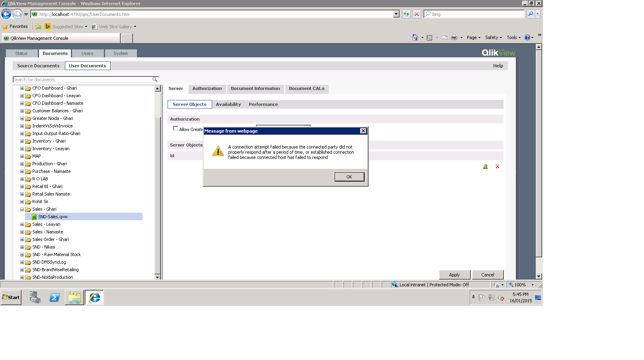The image size is (644, 360).
Task: Open the Page menu dropdown
Action: pyautogui.click(x=474, y=37)
